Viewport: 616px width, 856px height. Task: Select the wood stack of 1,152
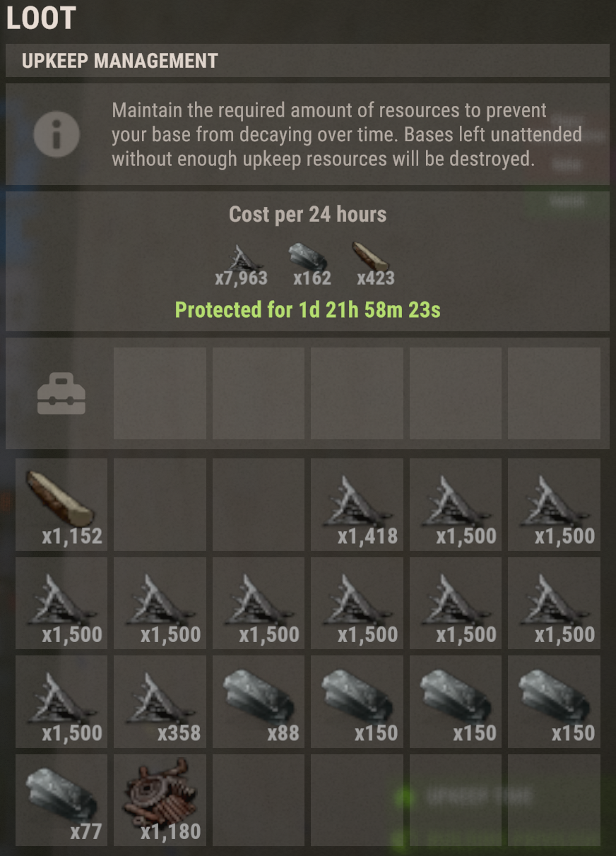[61, 504]
